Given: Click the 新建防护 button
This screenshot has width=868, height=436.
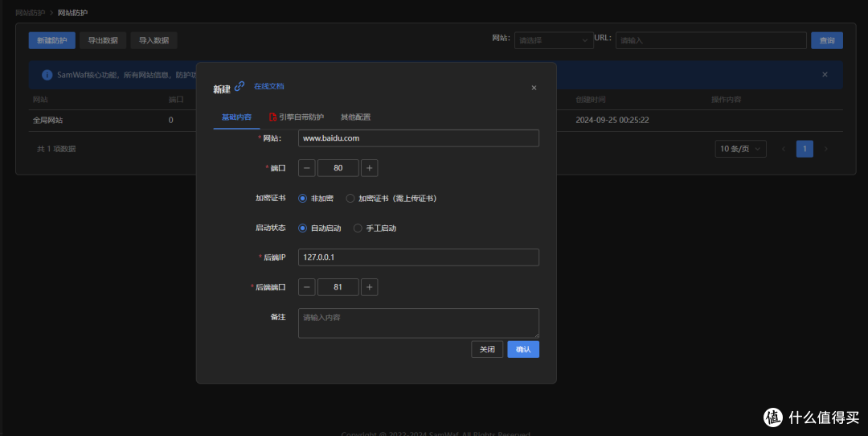Looking at the screenshot, I should 52,40.
